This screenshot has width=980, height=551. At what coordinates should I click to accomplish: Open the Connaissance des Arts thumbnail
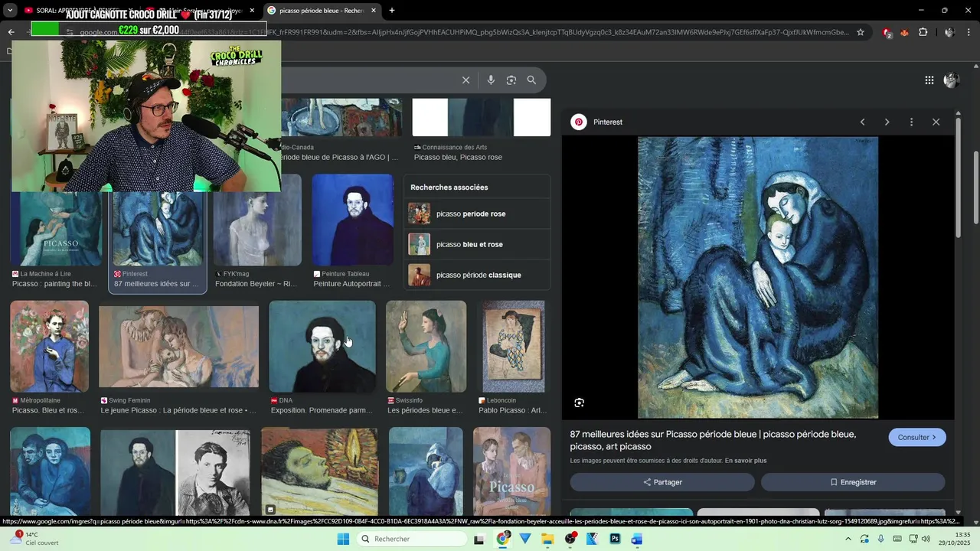(x=482, y=117)
